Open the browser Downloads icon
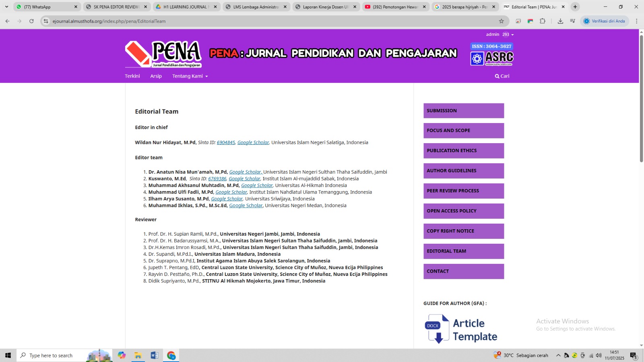 pyautogui.click(x=560, y=21)
